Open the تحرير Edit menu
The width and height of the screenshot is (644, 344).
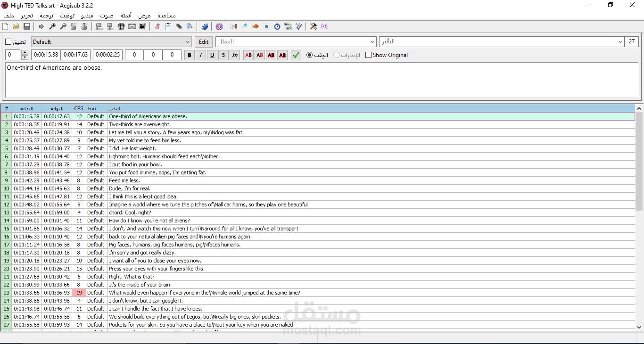pyautogui.click(x=27, y=16)
